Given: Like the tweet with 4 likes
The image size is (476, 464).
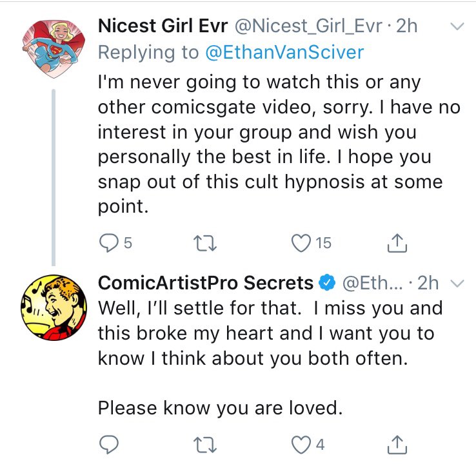Looking at the screenshot, I should [x=299, y=443].
